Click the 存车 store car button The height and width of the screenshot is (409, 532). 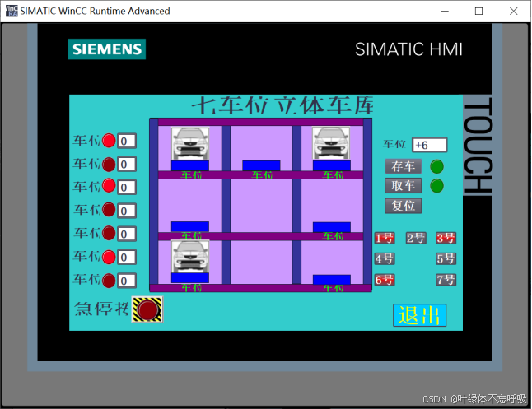tap(403, 166)
